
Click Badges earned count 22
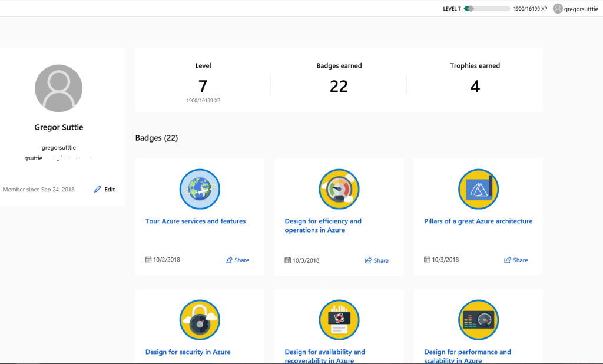tap(339, 86)
